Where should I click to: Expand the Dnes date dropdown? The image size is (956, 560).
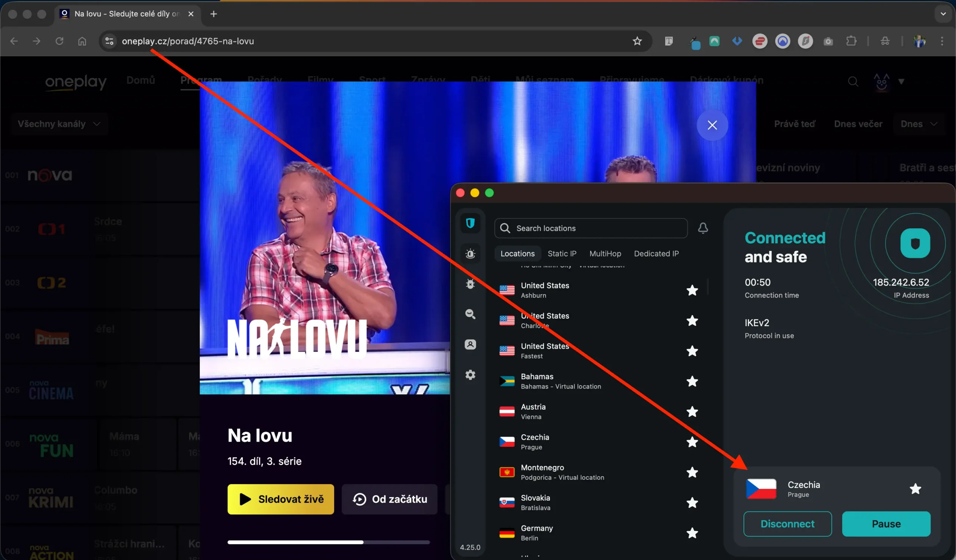919,124
